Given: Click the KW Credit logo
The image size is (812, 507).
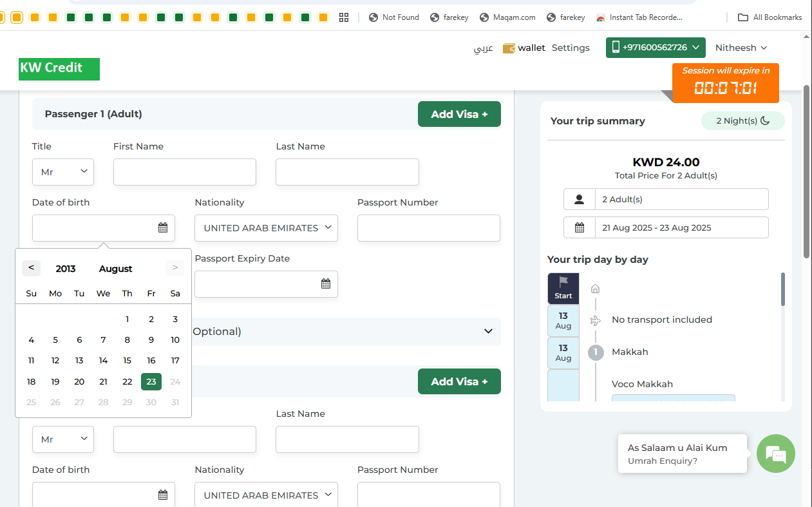Looking at the screenshot, I should coord(59,68).
